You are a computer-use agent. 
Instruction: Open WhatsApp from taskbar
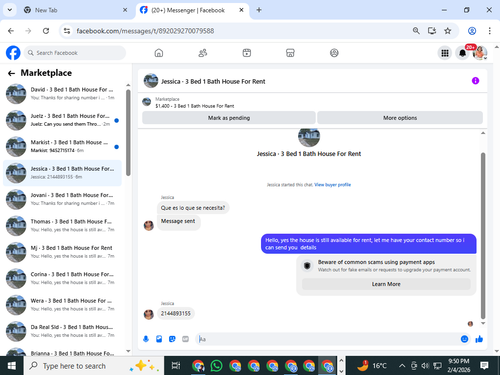217,366
